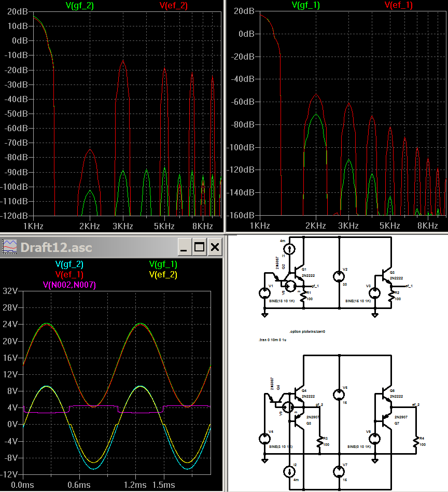Image resolution: width=448 pixels, height=492 pixels.
Task: Click the V(gf_2) trace label in top-left FFT plot
Action: 80,5
